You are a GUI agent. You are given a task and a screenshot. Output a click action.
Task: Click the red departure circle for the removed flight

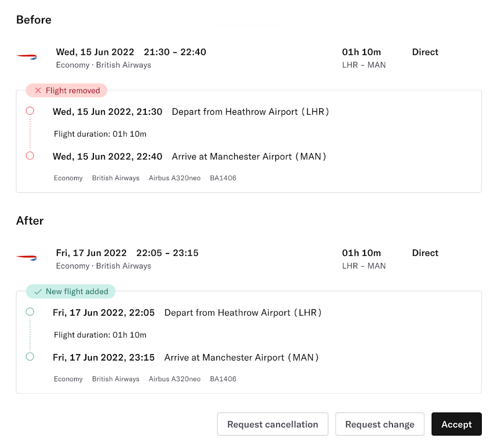pyautogui.click(x=29, y=111)
